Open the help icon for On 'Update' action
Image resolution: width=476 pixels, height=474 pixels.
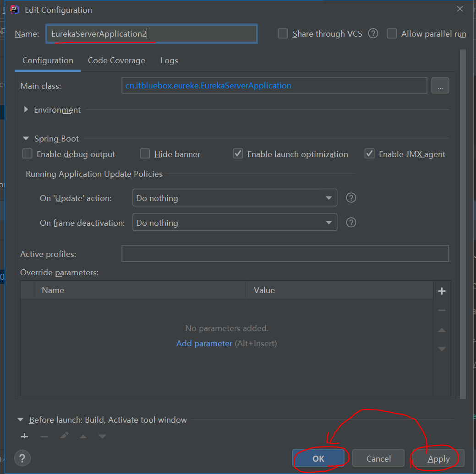351,198
